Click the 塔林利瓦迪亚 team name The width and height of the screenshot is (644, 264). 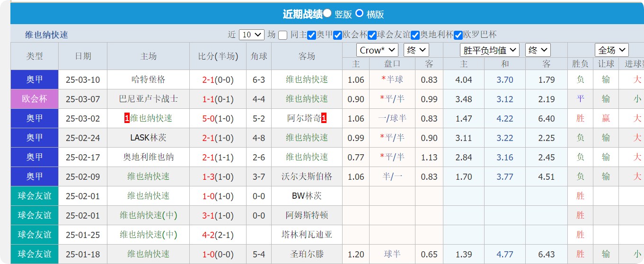pyautogui.click(x=307, y=235)
